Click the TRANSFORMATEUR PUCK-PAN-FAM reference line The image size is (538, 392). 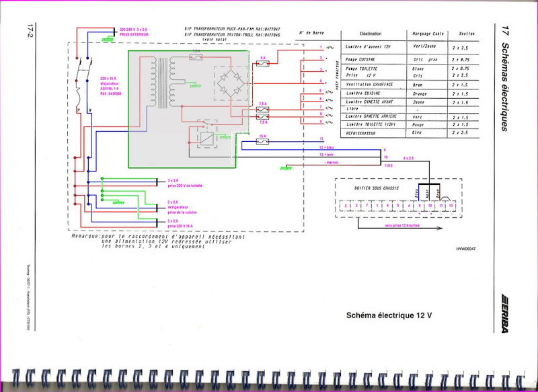point(232,29)
